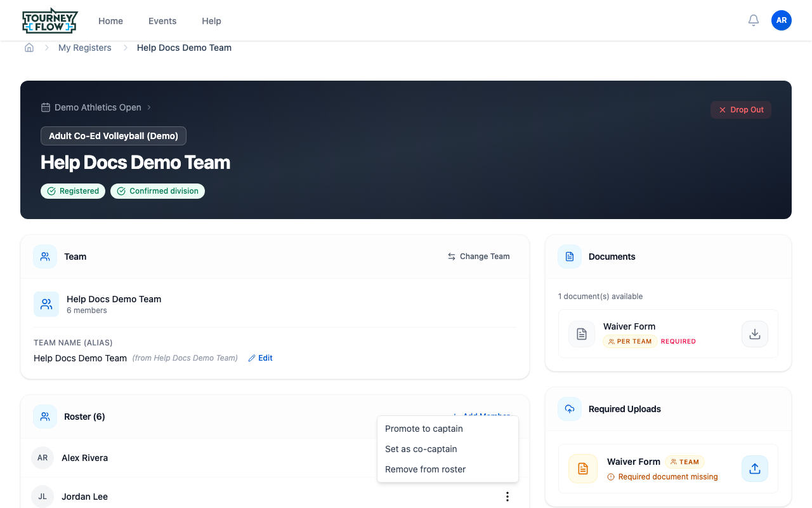812x508 pixels.
Task: Download the Waiver Form document
Action: (x=755, y=334)
